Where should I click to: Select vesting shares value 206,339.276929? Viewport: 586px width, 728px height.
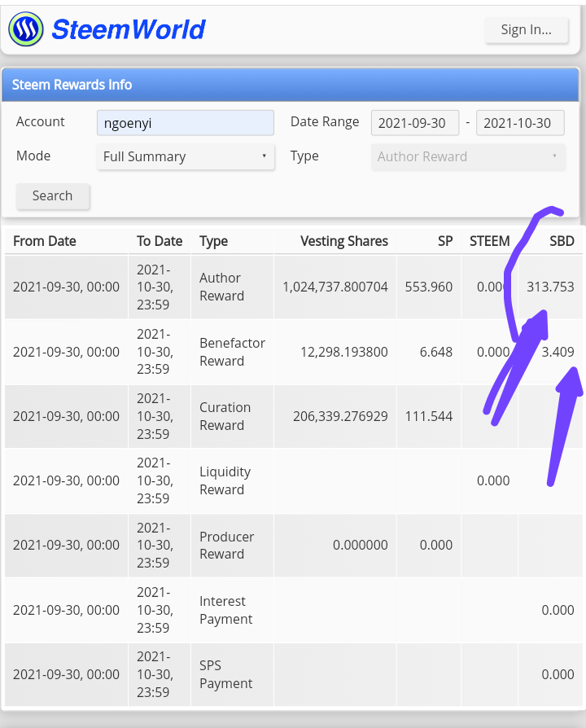click(340, 416)
